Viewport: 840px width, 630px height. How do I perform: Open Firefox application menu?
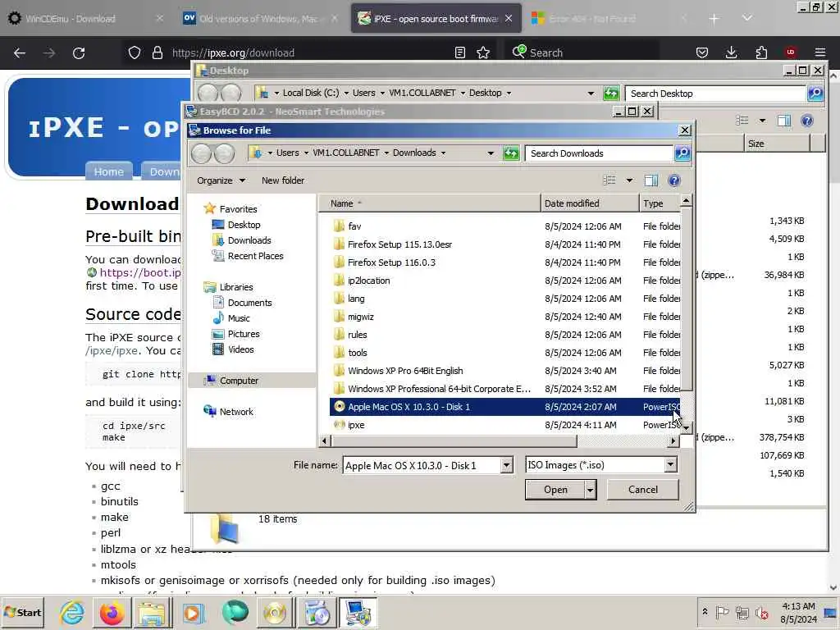click(820, 52)
